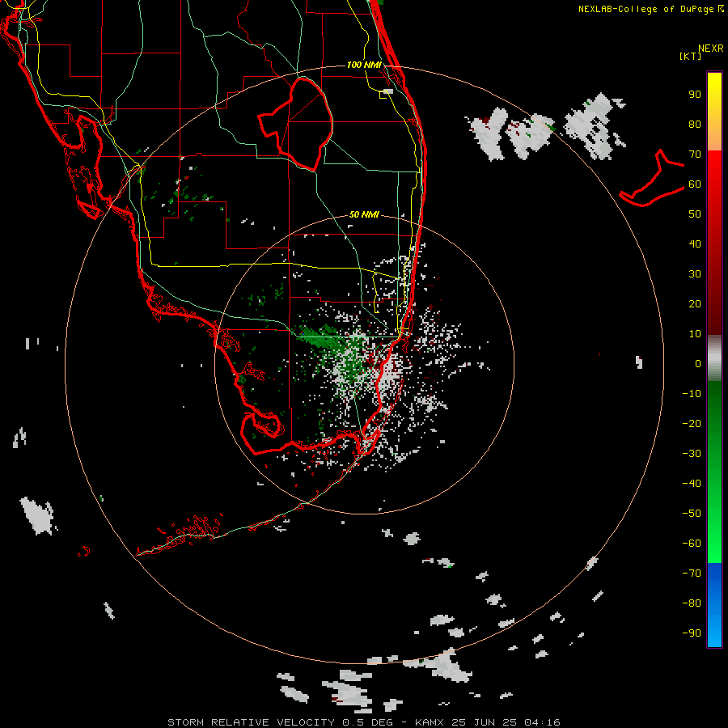This screenshot has width=728, height=728.
Task: Click the positive 10 knot scale label
Action: pyautogui.click(x=695, y=334)
